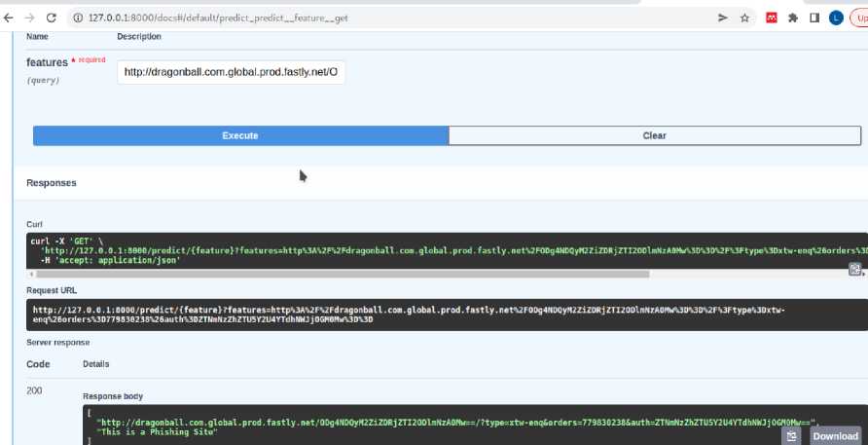Click the curl scrollbar left arrow

[31, 274]
